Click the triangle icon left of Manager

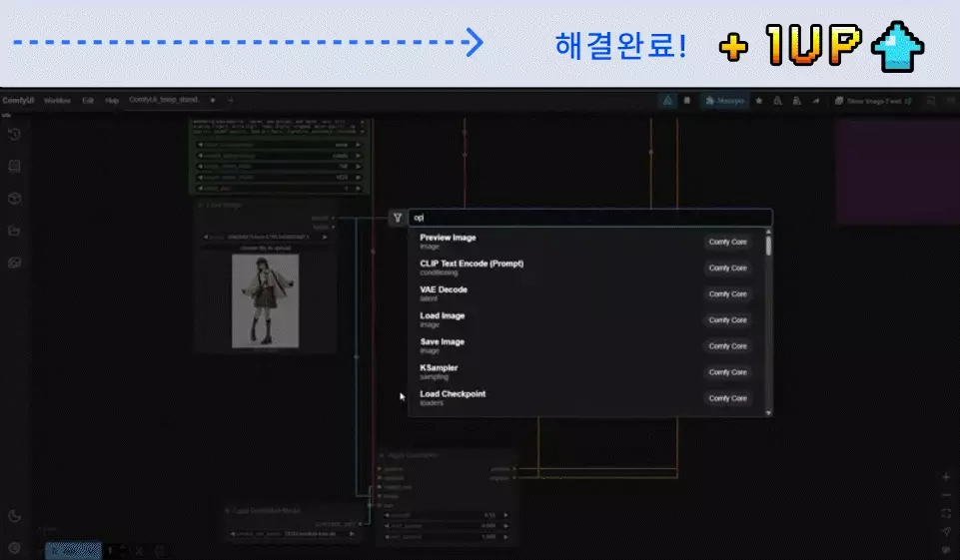(668, 101)
